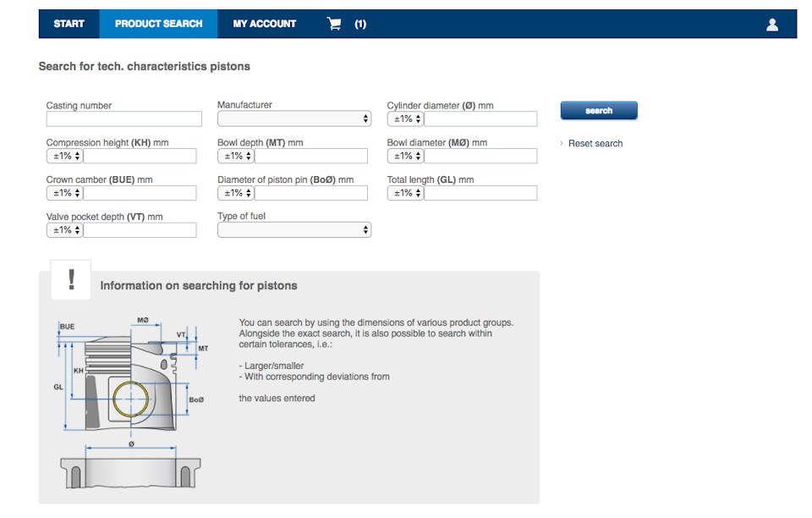
Task: Click the BoØ label in the diagram
Action: (x=196, y=400)
